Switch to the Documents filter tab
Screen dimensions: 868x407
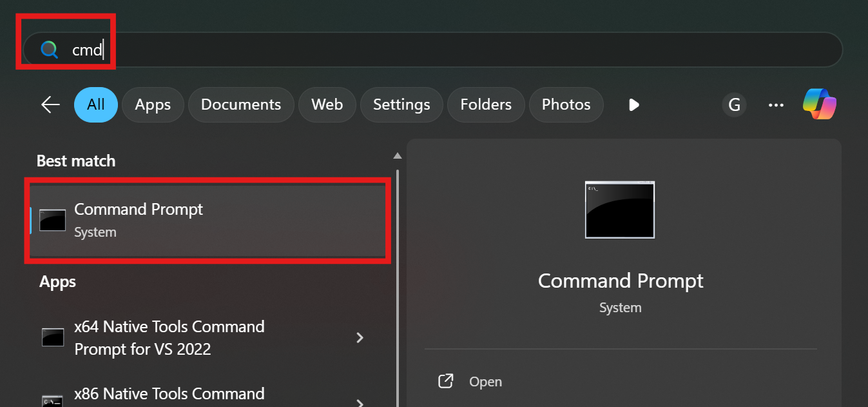pos(241,104)
